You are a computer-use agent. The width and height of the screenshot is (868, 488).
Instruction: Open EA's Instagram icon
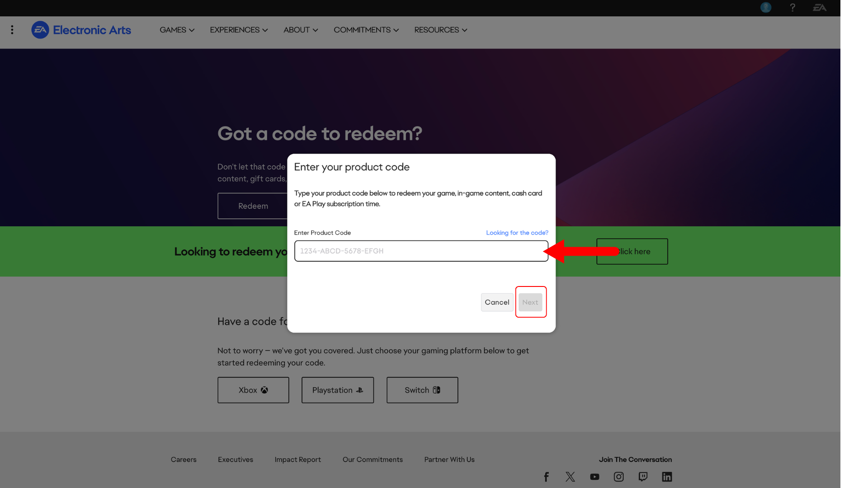point(618,477)
